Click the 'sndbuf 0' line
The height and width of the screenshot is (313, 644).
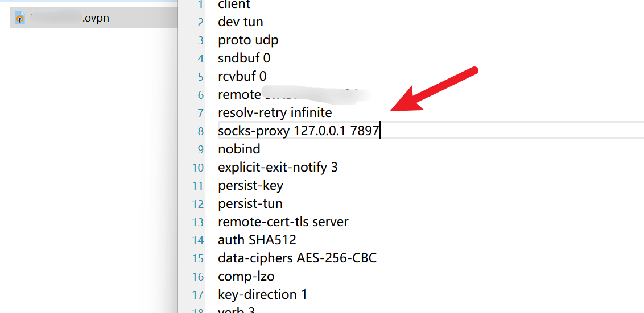[244, 59]
